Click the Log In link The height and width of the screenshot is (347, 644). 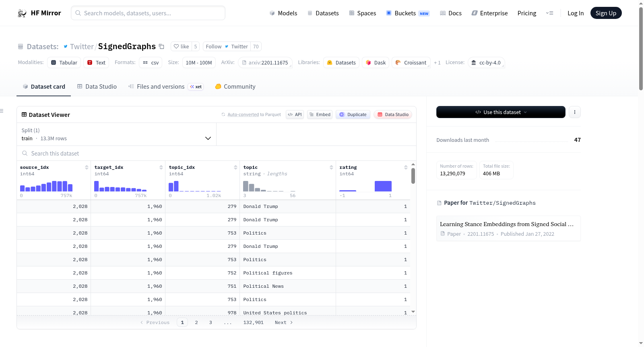pyautogui.click(x=576, y=13)
